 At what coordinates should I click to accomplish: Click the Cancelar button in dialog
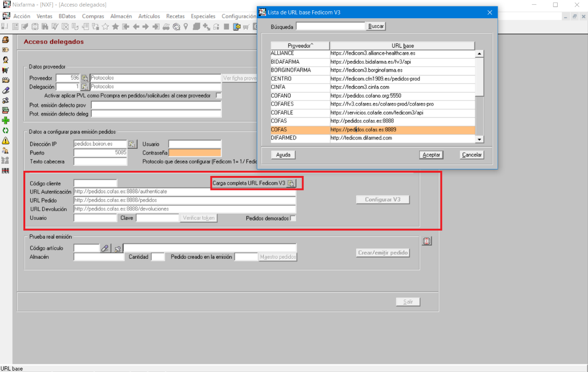[472, 155]
